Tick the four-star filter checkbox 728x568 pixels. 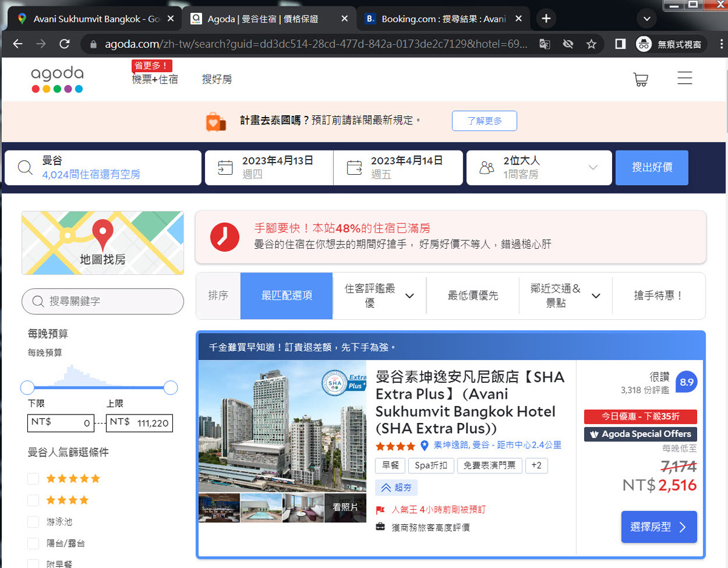(33, 500)
